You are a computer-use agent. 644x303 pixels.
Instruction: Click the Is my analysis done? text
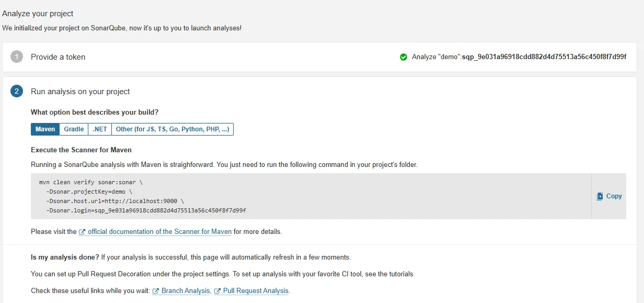point(65,257)
